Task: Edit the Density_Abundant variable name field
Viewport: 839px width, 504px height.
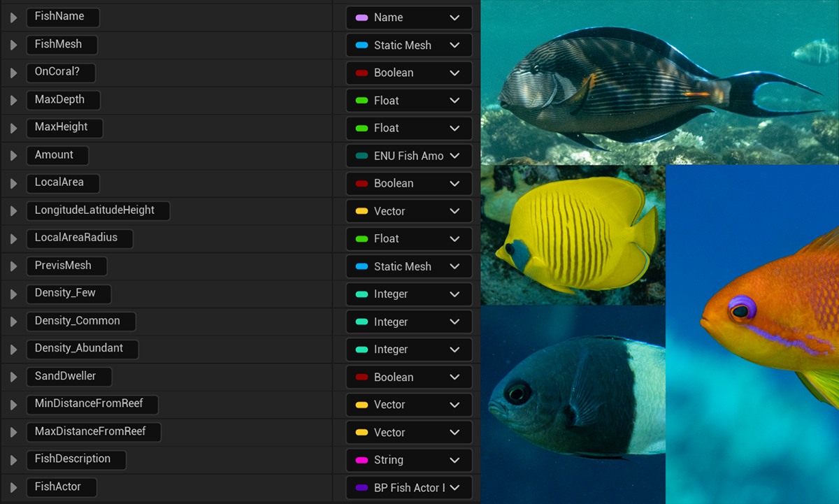Action: coord(83,349)
